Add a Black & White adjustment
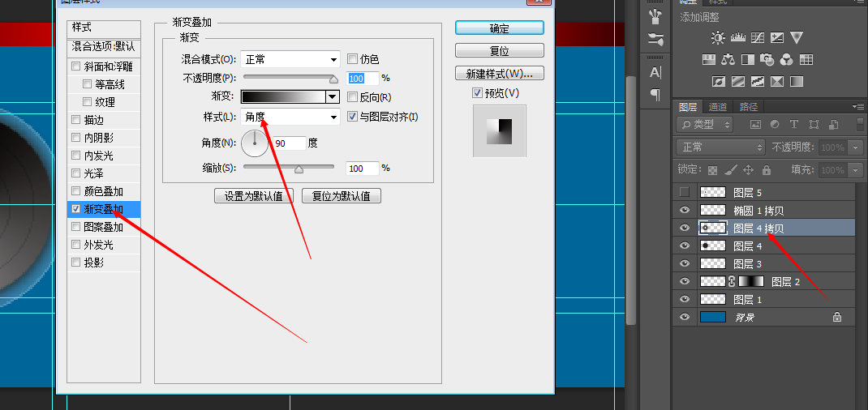This screenshot has width=868, height=410. pos(748,59)
